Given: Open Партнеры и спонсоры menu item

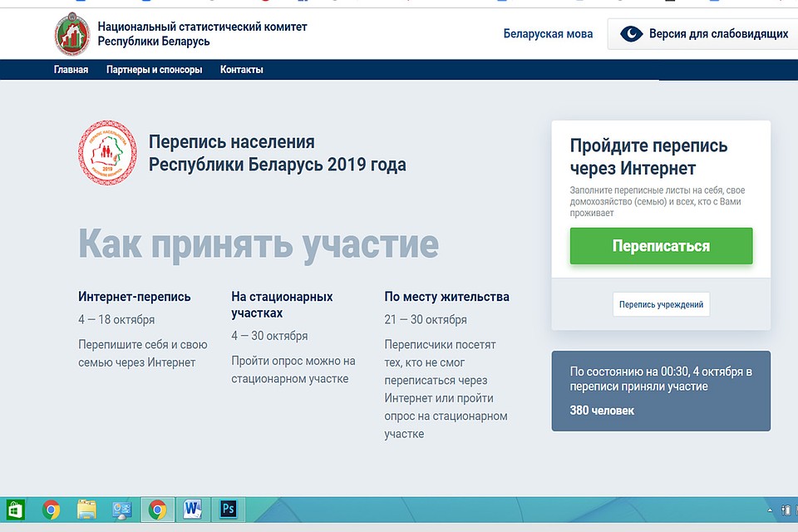Looking at the screenshot, I should (x=155, y=70).
